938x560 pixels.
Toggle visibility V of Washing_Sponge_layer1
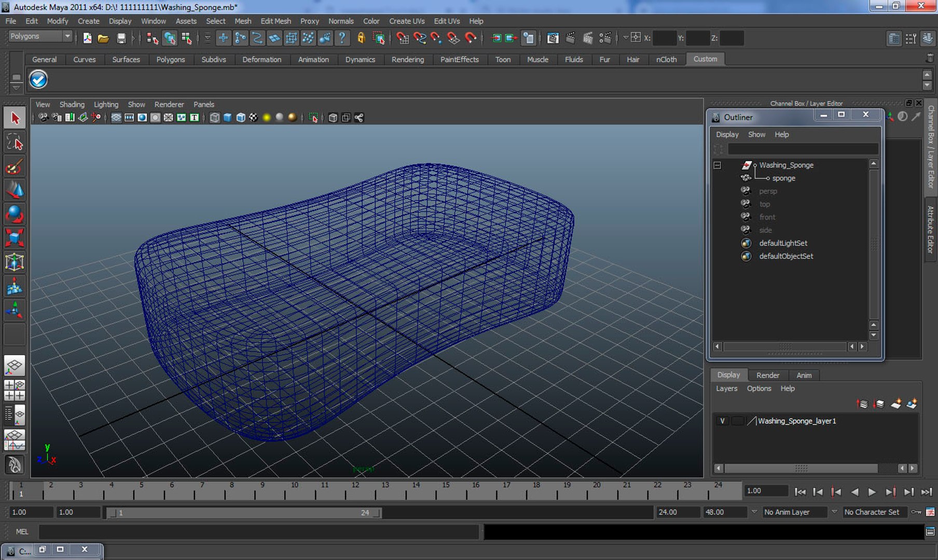pyautogui.click(x=722, y=421)
